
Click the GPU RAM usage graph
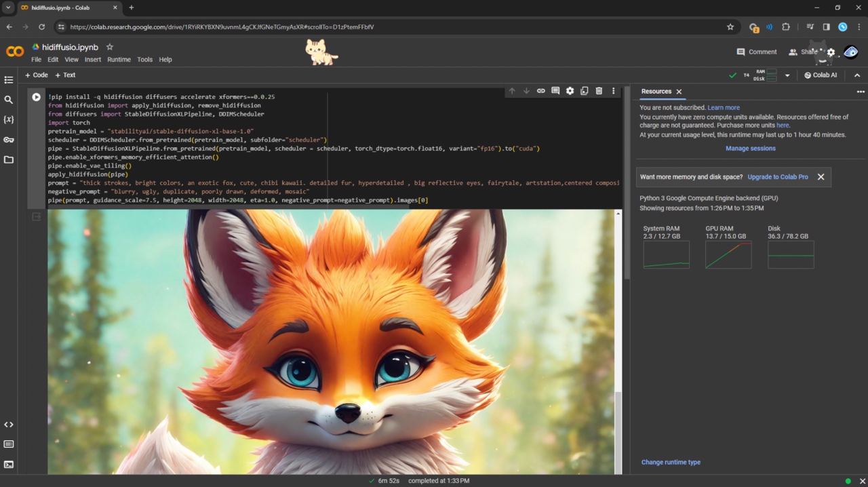pyautogui.click(x=728, y=255)
